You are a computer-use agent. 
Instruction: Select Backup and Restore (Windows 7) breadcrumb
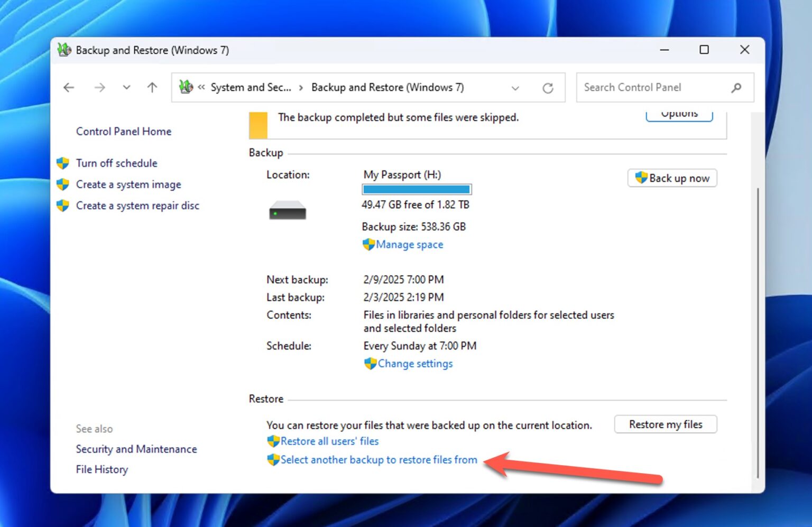(x=387, y=87)
